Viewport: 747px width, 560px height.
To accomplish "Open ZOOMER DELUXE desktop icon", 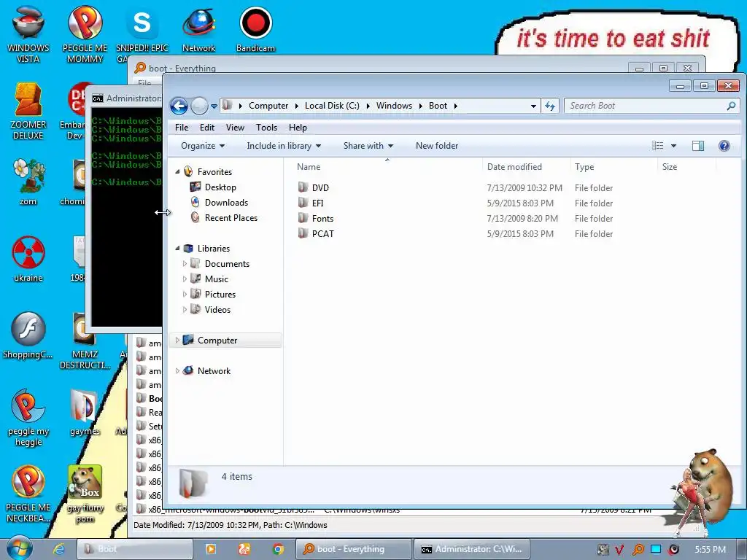I will point(28,111).
